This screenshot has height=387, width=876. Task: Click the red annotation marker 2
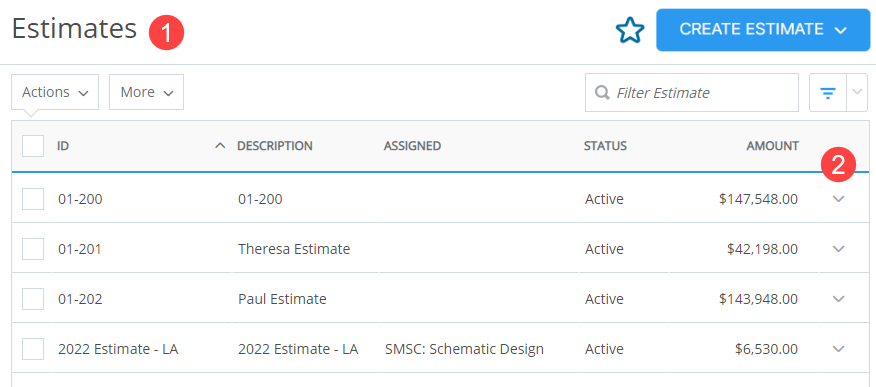click(839, 164)
